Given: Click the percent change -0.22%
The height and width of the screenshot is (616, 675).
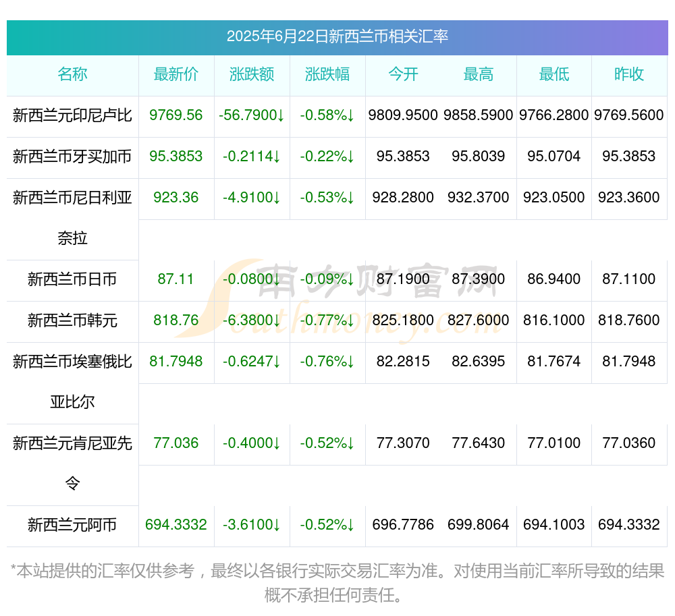Looking at the screenshot, I should tap(327, 157).
